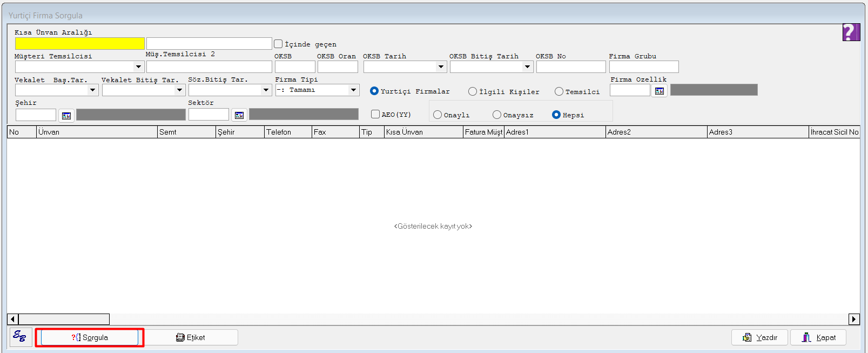Select the İlgili Kişiler radio option
Screen dimensions: 868x353
pyautogui.click(x=473, y=91)
